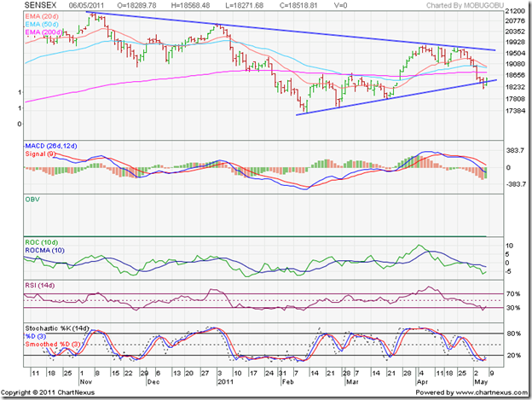
Task: Click the green ROC (10d) label
Action: click(43, 245)
